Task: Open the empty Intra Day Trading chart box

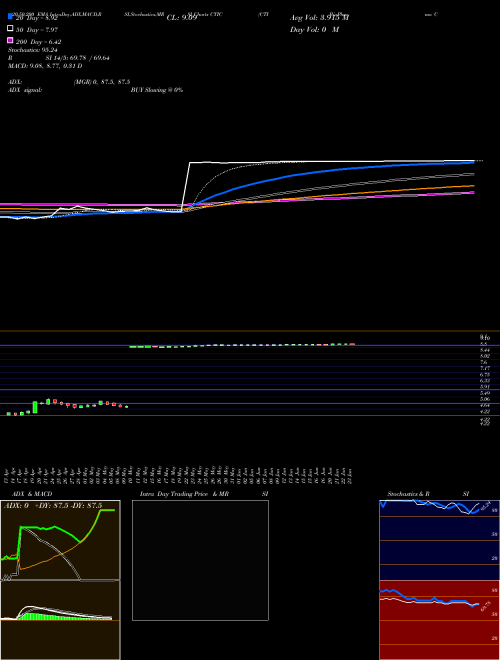Action: (x=200, y=560)
